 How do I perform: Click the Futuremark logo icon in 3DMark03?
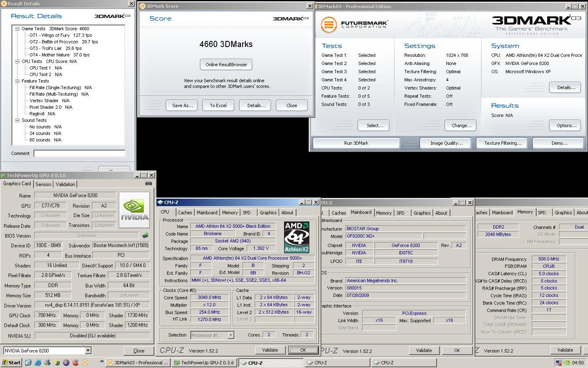click(328, 25)
